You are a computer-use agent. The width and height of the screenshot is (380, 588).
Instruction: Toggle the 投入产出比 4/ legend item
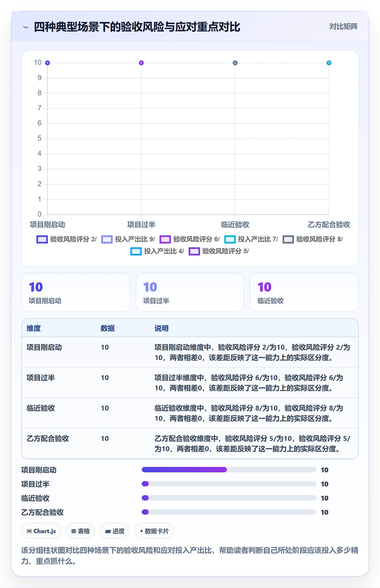(x=157, y=251)
